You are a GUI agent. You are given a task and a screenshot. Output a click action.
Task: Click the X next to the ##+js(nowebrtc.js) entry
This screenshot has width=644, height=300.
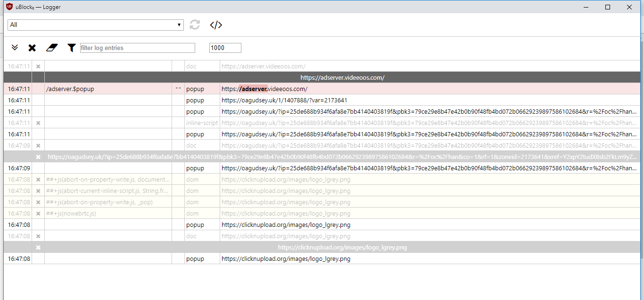(38, 213)
